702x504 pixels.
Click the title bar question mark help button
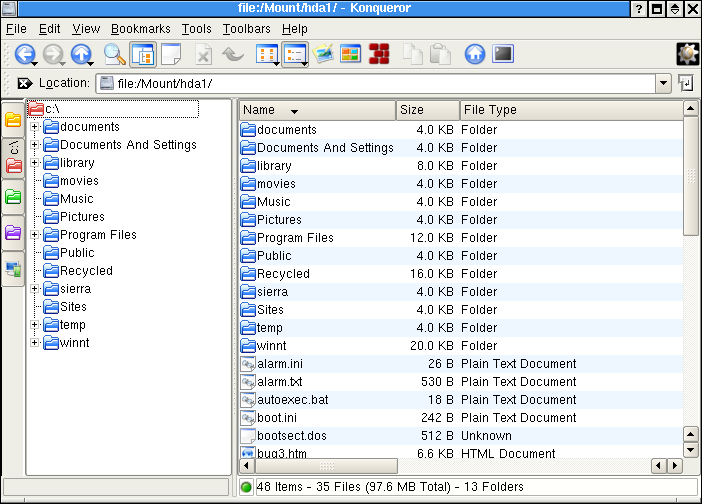(x=639, y=9)
